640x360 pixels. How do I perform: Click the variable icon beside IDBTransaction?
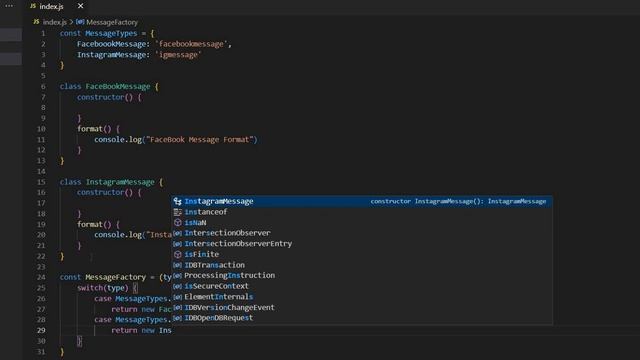point(178,265)
